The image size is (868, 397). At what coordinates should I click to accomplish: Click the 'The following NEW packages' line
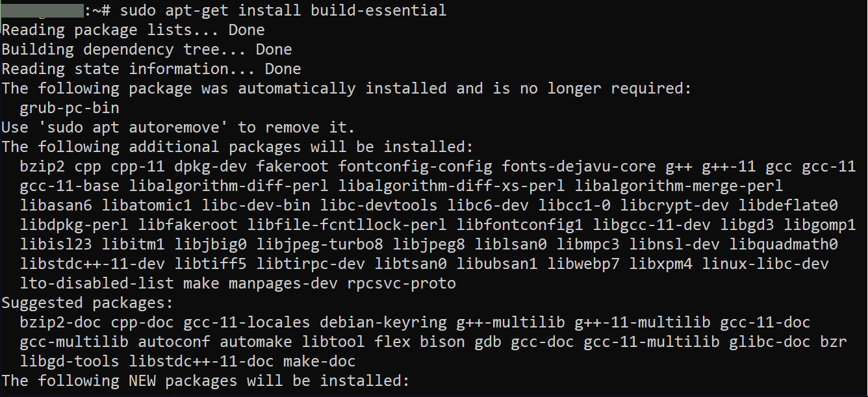pyautogui.click(x=205, y=381)
